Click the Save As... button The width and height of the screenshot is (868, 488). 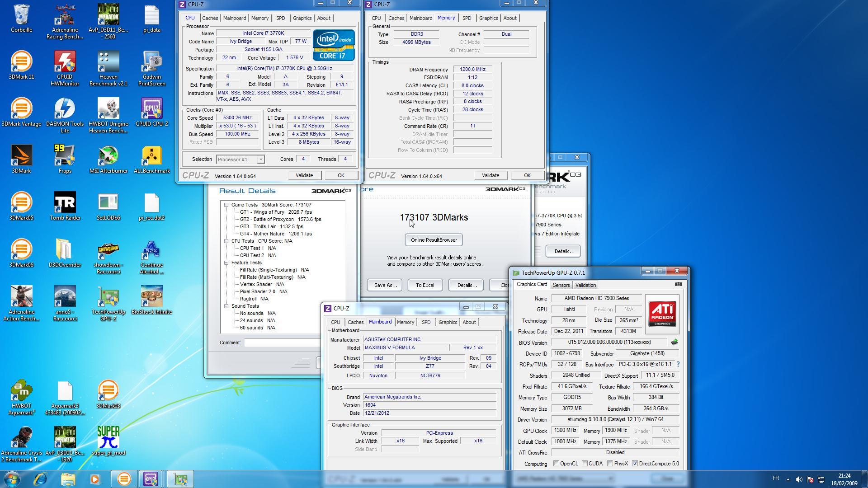point(386,285)
